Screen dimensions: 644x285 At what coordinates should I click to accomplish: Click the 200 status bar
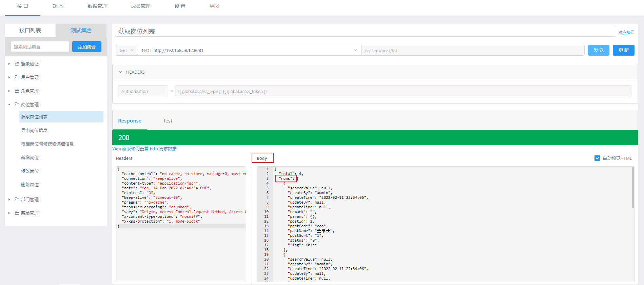point(375,137)
